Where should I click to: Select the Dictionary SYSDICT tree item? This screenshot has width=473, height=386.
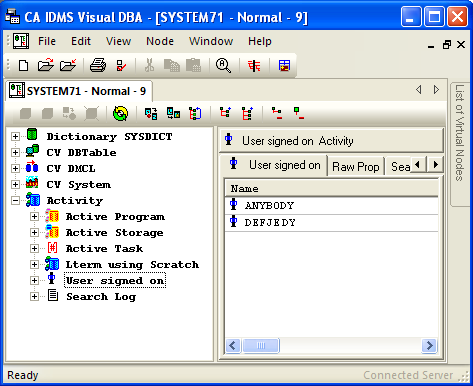pyautogui.click(x=109, y=137)
